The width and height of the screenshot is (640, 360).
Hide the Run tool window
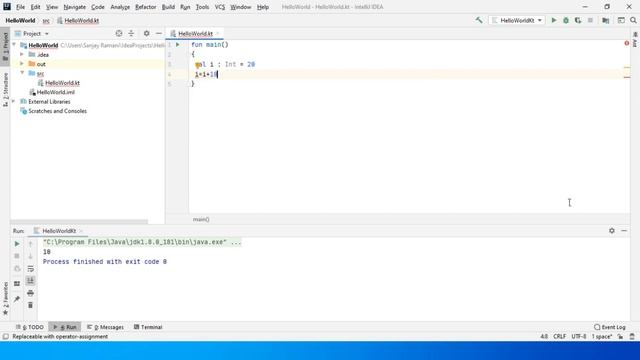[624, 231]
